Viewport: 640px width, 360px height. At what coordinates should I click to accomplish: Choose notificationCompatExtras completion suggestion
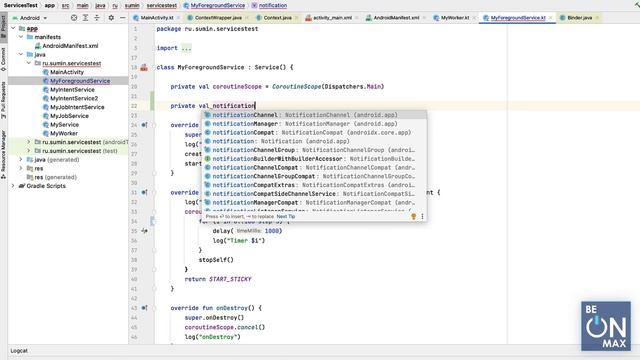[315, 185]
